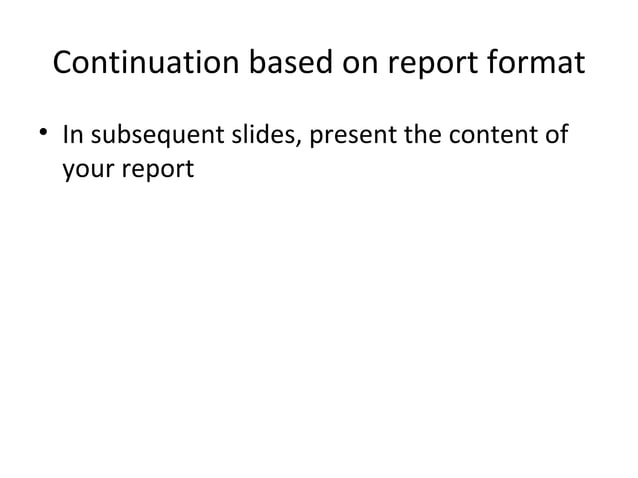The width and height of the screenshot is (638, 478).
Task: Click the word 'based' in the title
Action: tap(291, 61)
